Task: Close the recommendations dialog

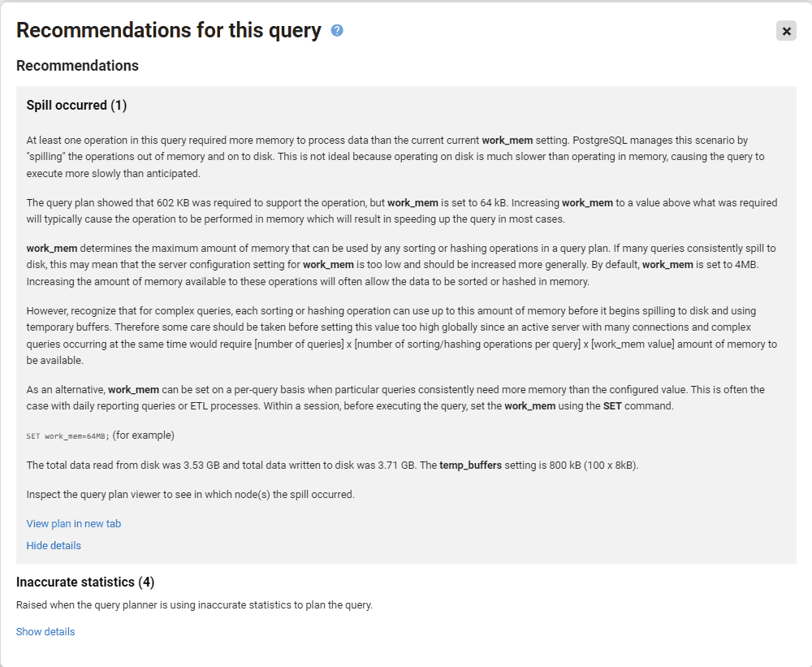Action: 785,31
